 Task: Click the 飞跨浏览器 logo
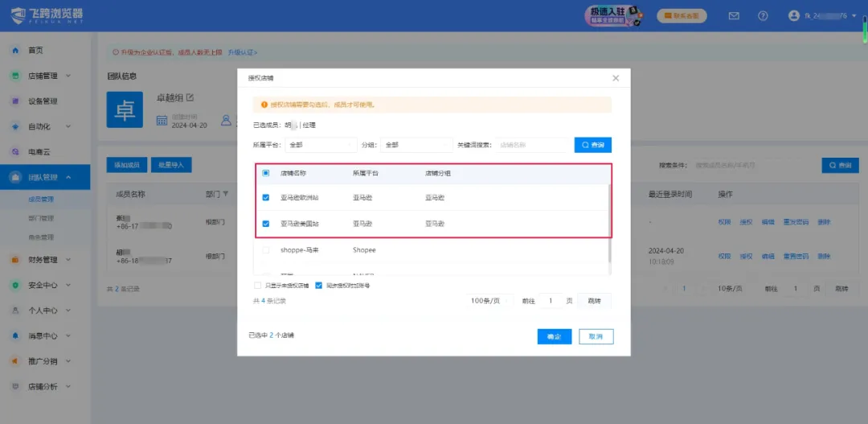click(47, 16)
